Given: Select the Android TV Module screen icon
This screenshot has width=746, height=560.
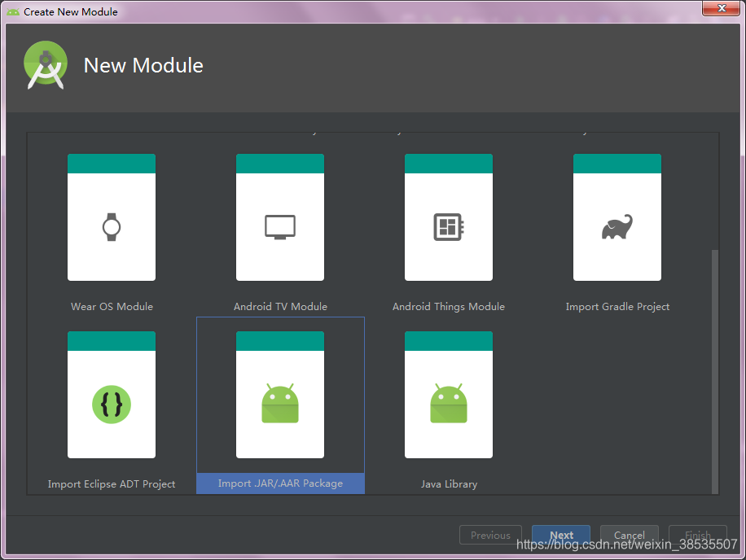Looking at the screenshot, I should pyautogui.click(x=280, y=227).
